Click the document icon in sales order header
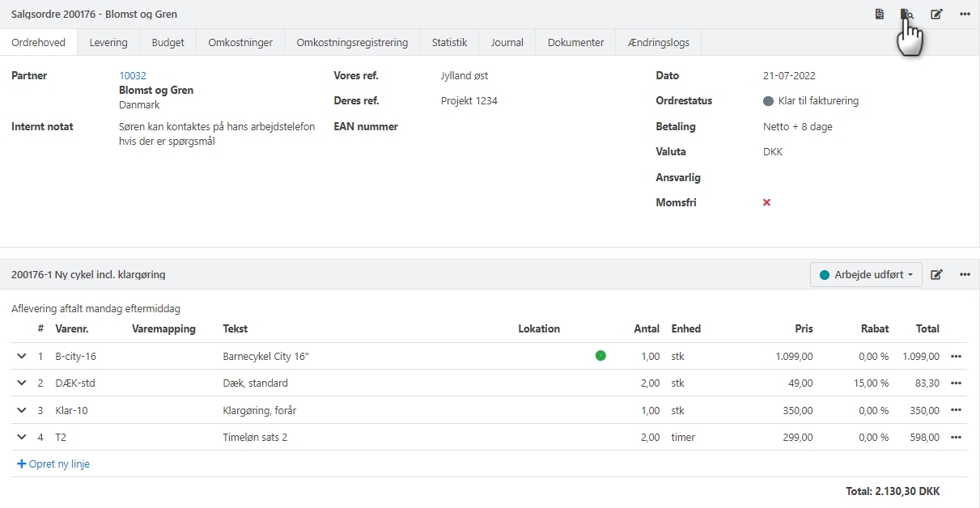The height and width of the screenshot is (508, 980). [x=879, y=15]
